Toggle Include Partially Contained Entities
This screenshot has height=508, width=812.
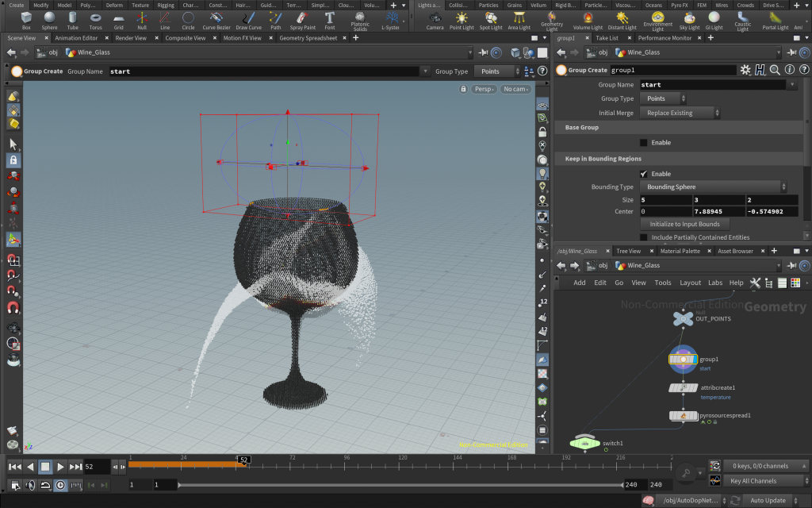(643, 237)
